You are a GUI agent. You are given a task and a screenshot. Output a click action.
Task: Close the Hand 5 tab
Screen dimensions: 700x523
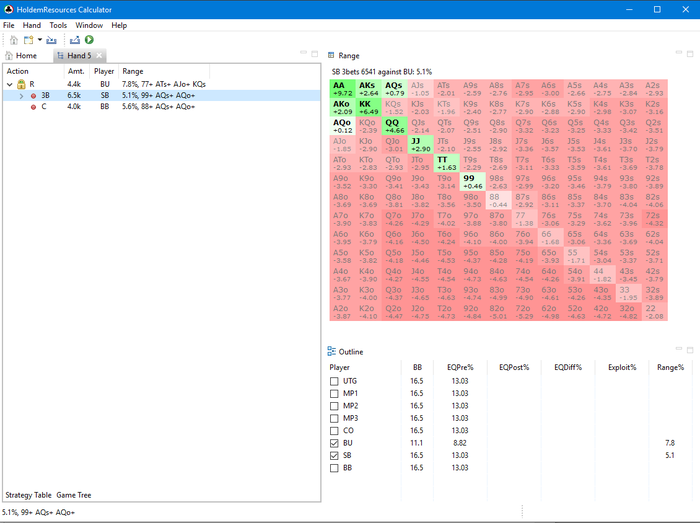point(99,55)
